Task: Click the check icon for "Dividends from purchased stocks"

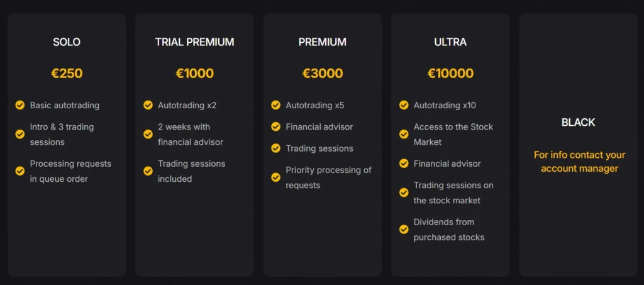Action: click(x=404, y=229)
